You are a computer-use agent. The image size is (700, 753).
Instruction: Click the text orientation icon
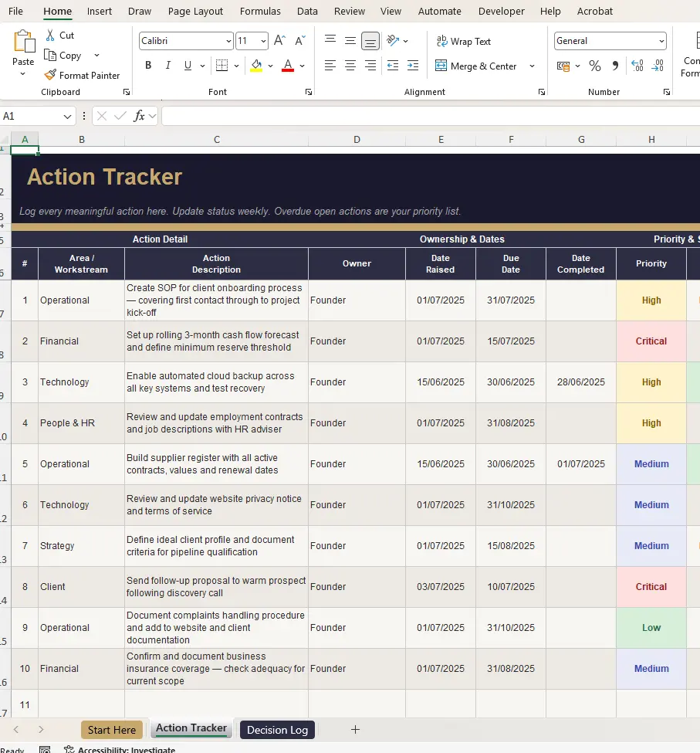click(393, 41)
